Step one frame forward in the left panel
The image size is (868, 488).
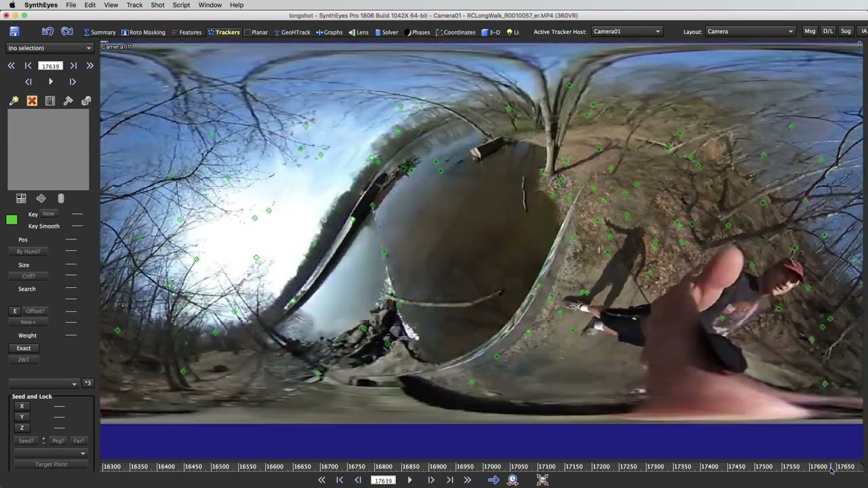[x=73, y=81]
